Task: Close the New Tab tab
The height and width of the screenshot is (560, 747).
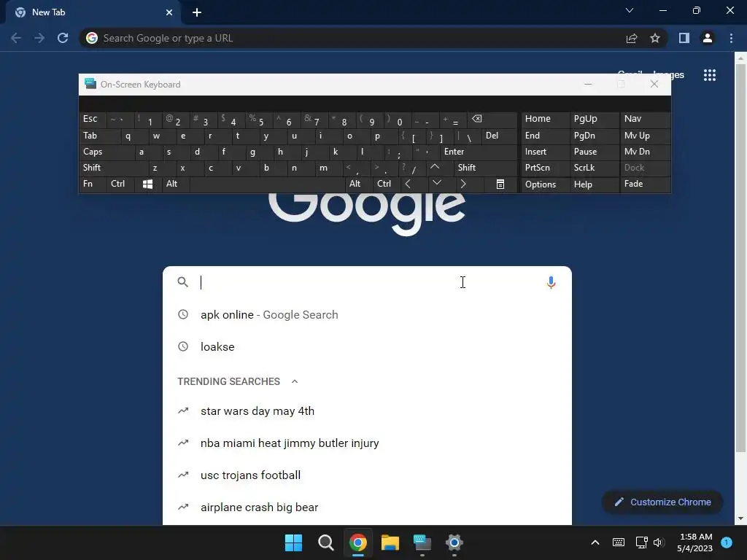Action: 169,12
